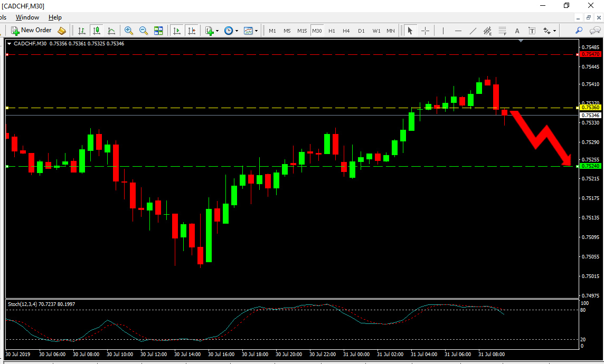Select the text A tool
The width and height of the screenshot is (604, 364).
[x=517, y=31]
